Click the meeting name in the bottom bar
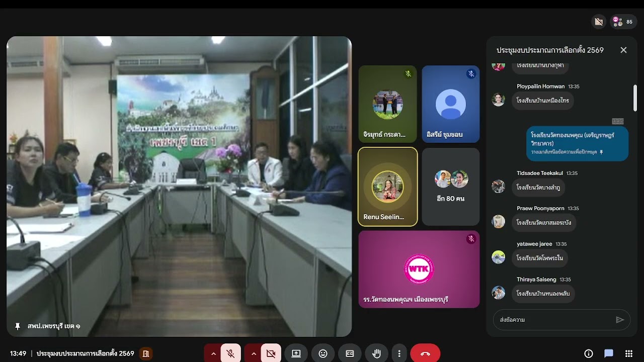 click(86, 353)
